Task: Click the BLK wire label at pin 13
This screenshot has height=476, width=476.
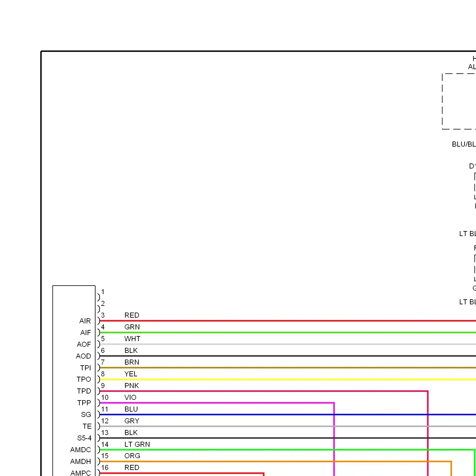Action: coord(131,433)
